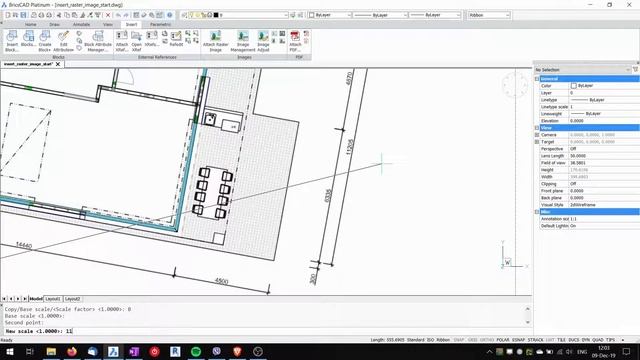Open the ByLayer color dropdown
Image resolution: width=640 pixels, height=360 pixels.
330,15
